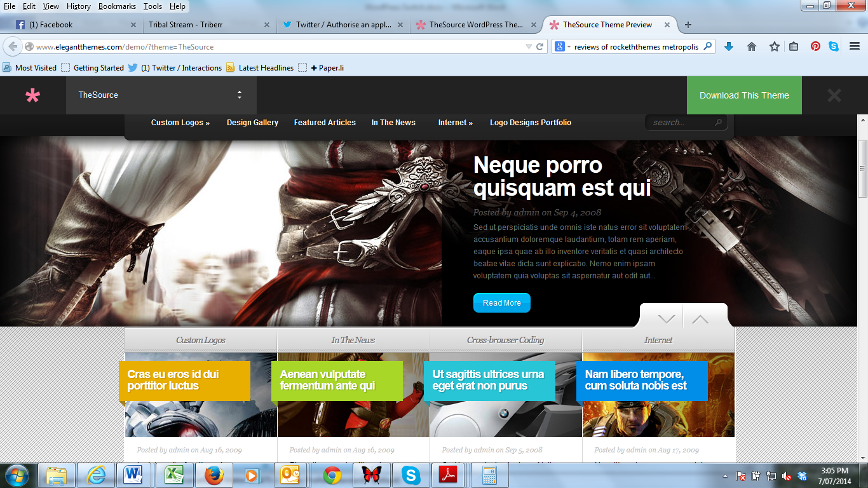
Task: Open the downloads arrow icon
Action: click(729, 46)
